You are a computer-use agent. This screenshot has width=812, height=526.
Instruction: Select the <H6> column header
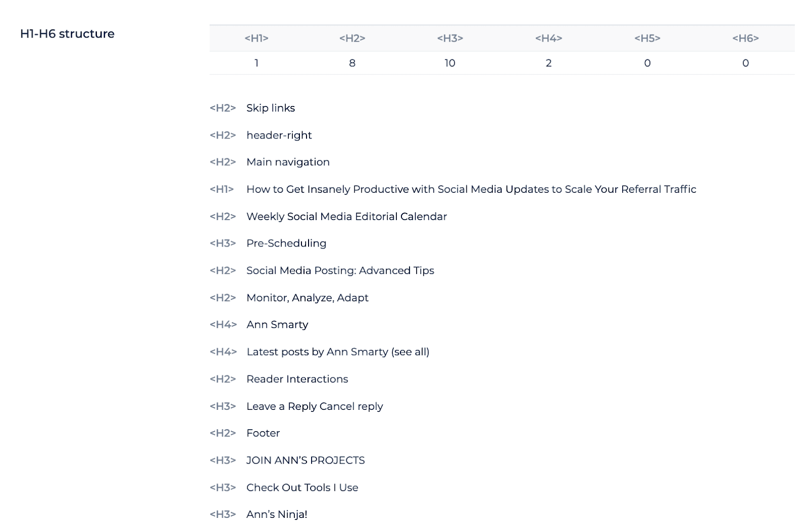746,38
